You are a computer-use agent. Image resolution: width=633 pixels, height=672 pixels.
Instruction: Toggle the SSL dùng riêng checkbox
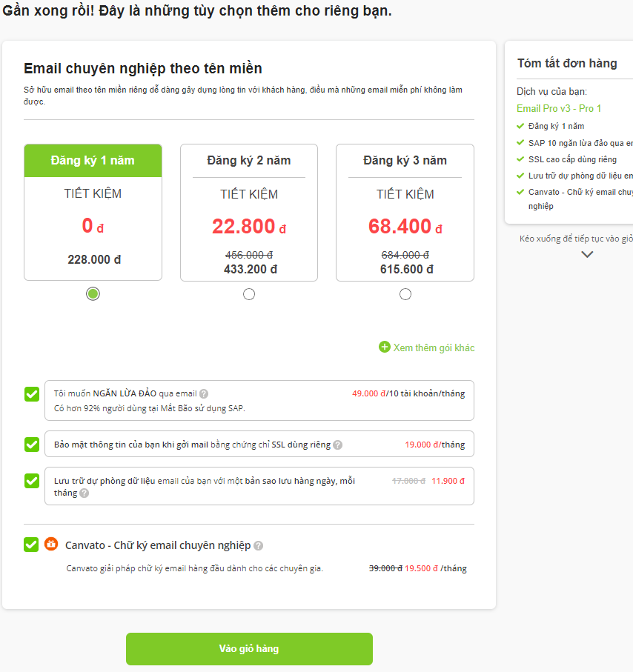(x=32, y=445)
